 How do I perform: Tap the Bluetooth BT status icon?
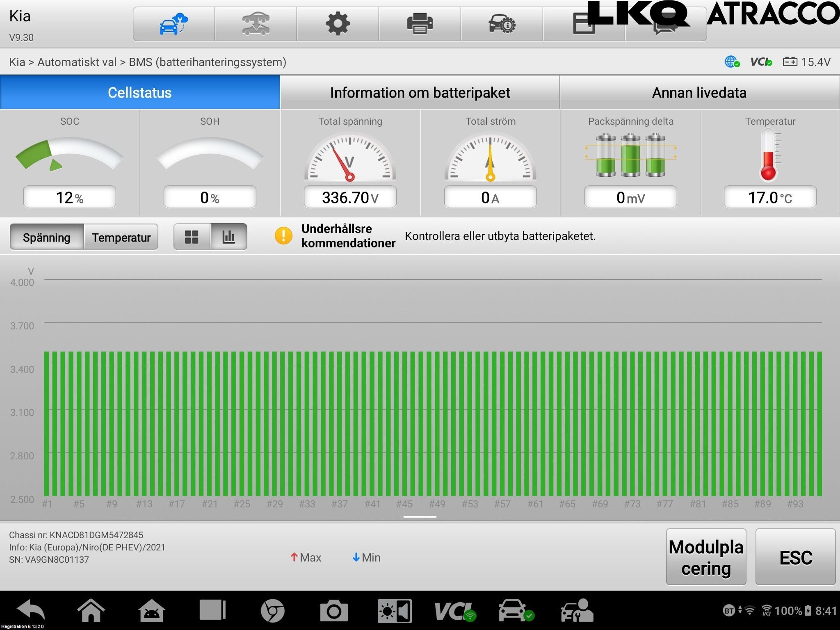[729, 611]
